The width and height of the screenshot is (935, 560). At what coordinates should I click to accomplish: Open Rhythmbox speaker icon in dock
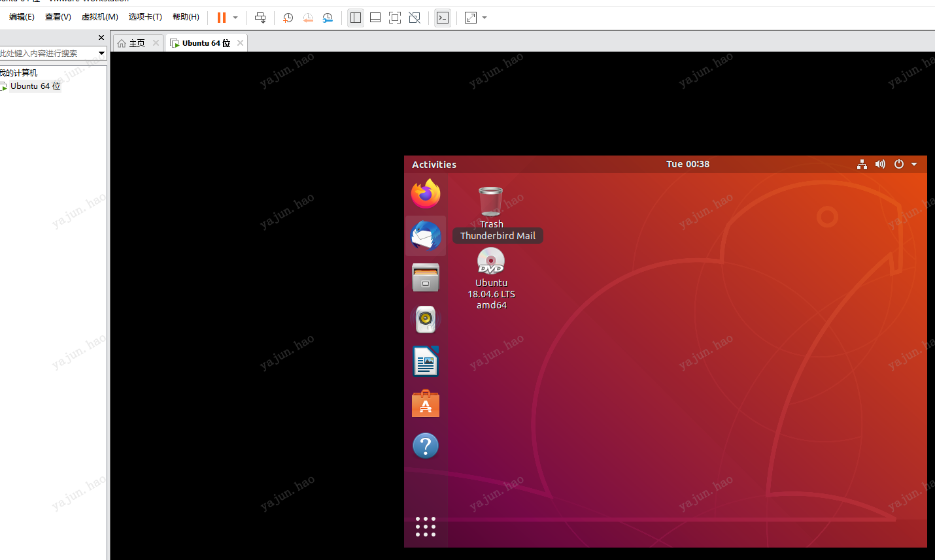point(426,320)
